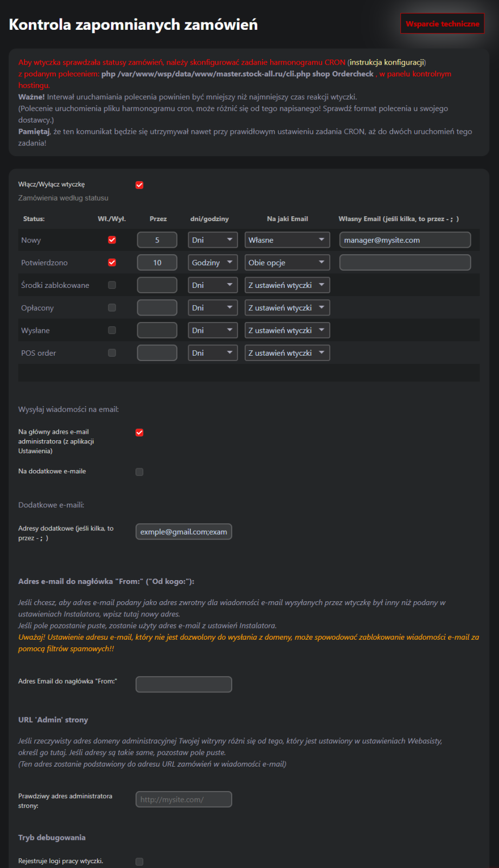The width and height of the screenshot is (499, 868).
Task: Enable the Rejestruje logi pracy wtyczki checkbox
Action: (x=139, y=861)
